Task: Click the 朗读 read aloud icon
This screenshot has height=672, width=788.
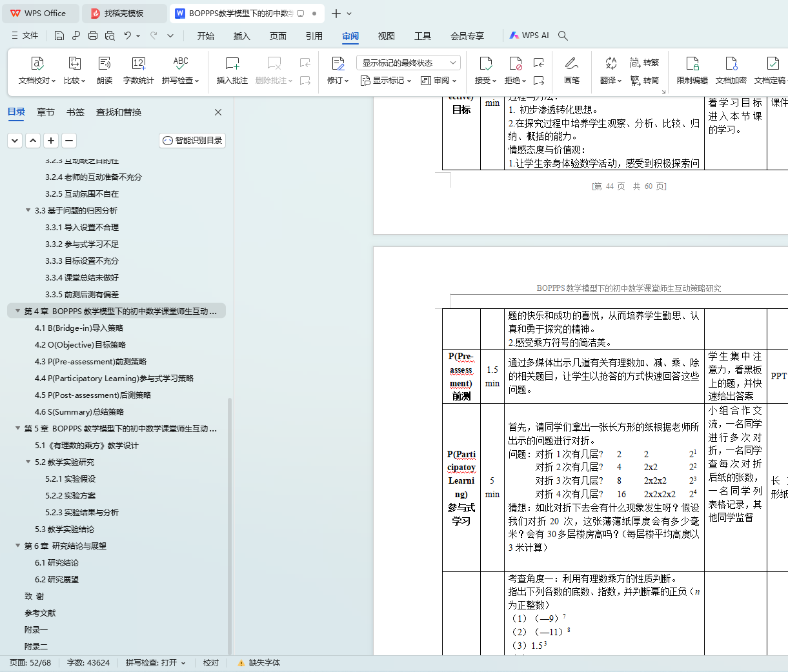Action: tap(105, 63)
